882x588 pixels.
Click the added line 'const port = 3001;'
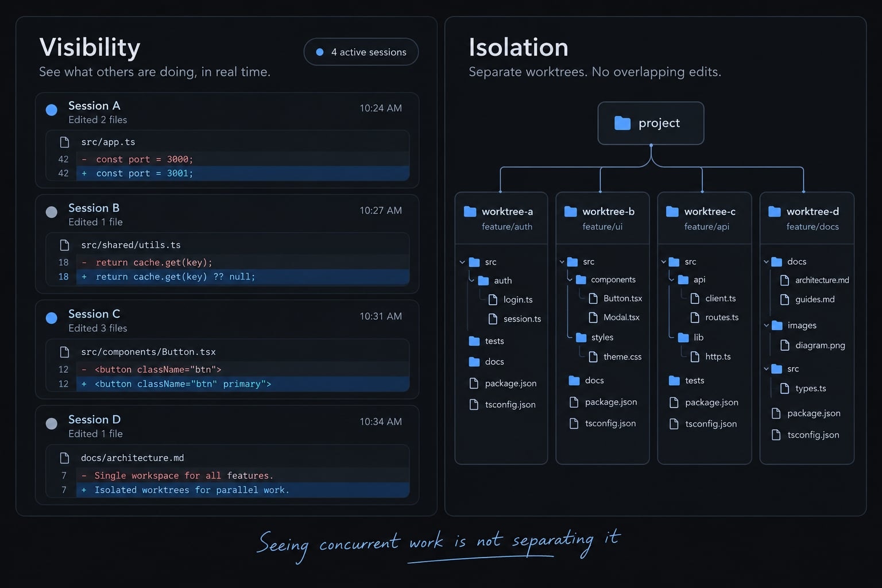click(x=243, y=173)
